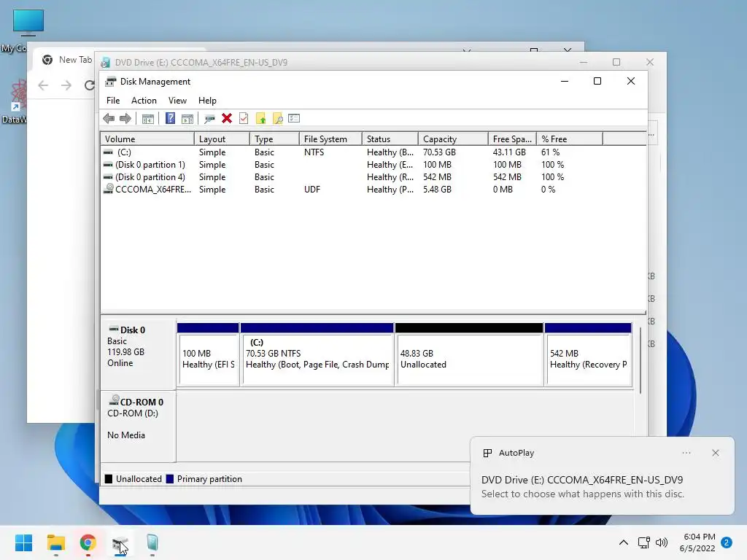747x560 pixels.
Task: Click the Back arrow in Disk Management toolbar
Action: point(109,119)
